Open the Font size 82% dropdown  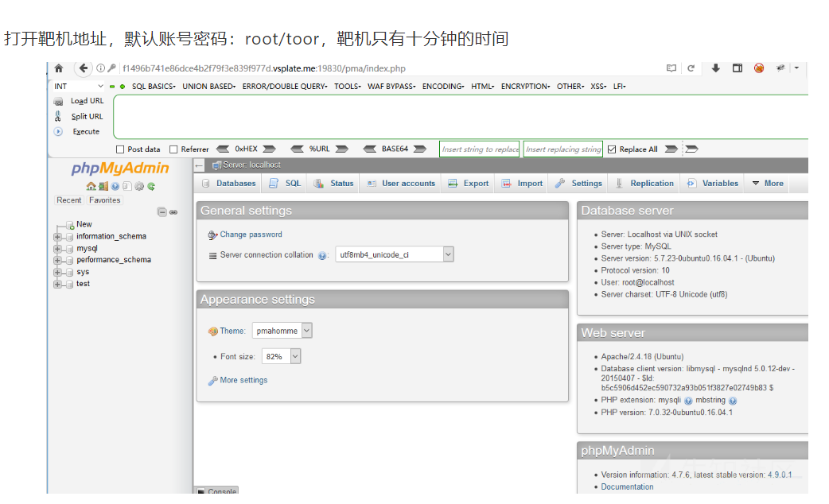point(282,357)
